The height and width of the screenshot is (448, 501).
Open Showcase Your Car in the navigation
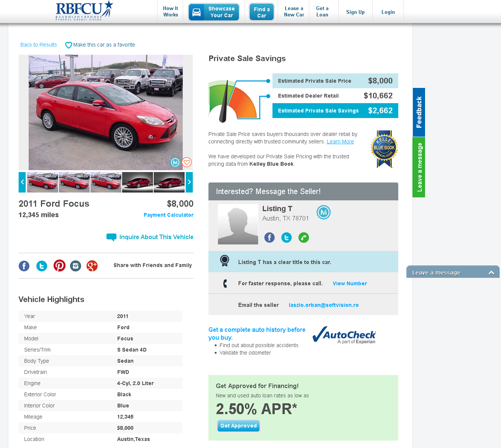[214, 12]
